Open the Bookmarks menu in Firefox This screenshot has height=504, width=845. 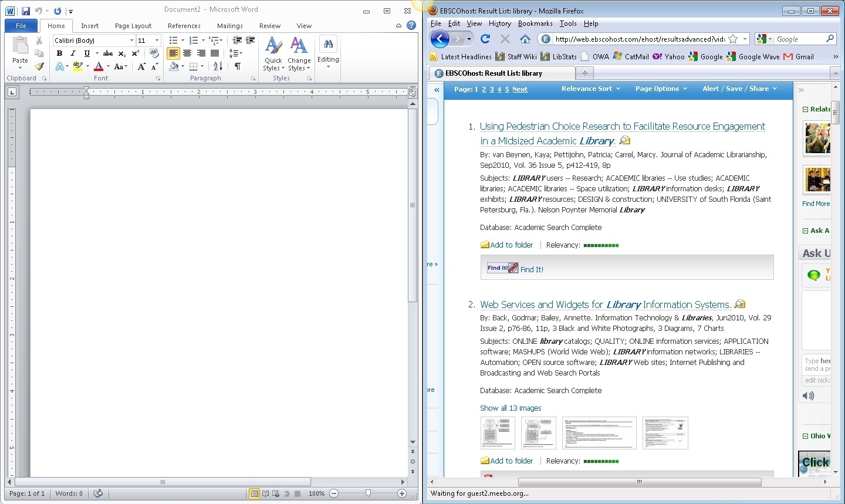tap(535, 23)
